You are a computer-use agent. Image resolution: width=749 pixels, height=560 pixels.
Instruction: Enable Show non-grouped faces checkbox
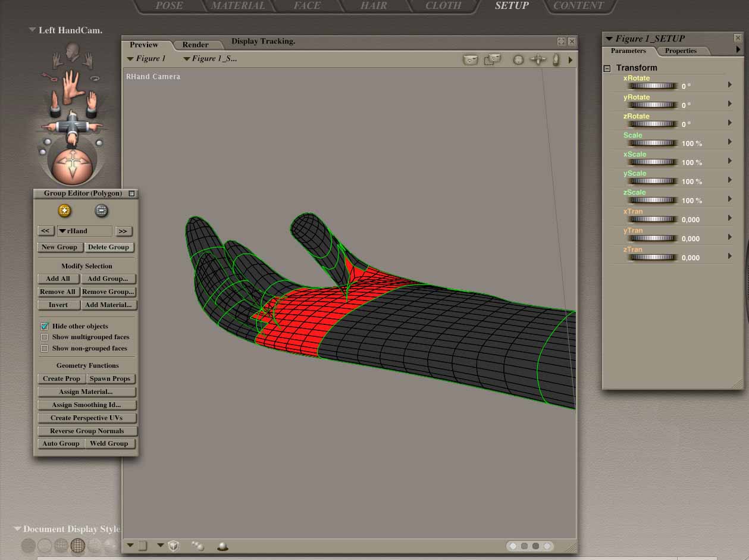pos(45,349)
